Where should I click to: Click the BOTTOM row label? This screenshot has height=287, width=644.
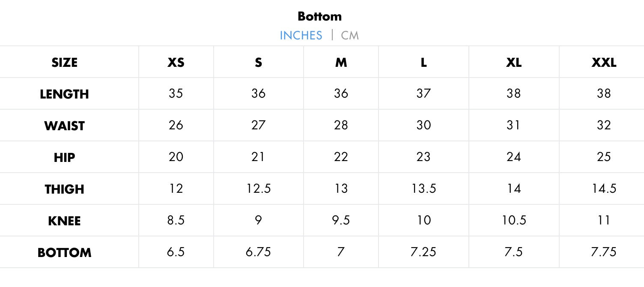pyautogui.click(x=65, y=253)
